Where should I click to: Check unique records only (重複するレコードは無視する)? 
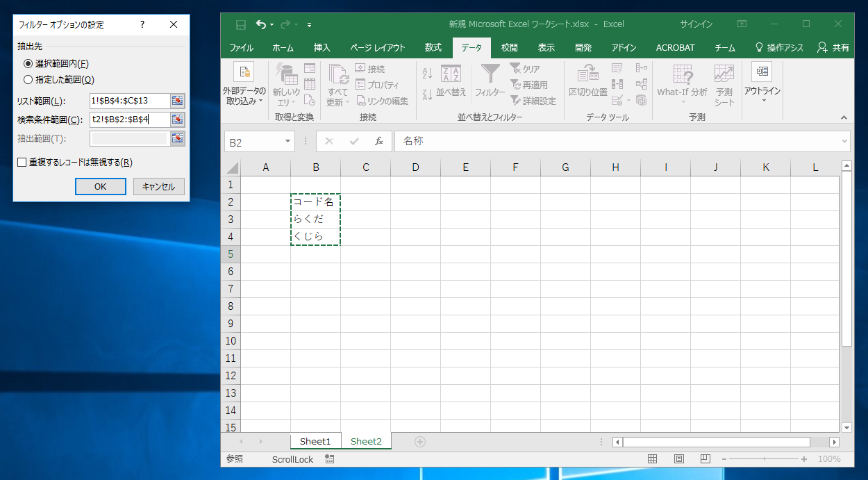(22, 163)
